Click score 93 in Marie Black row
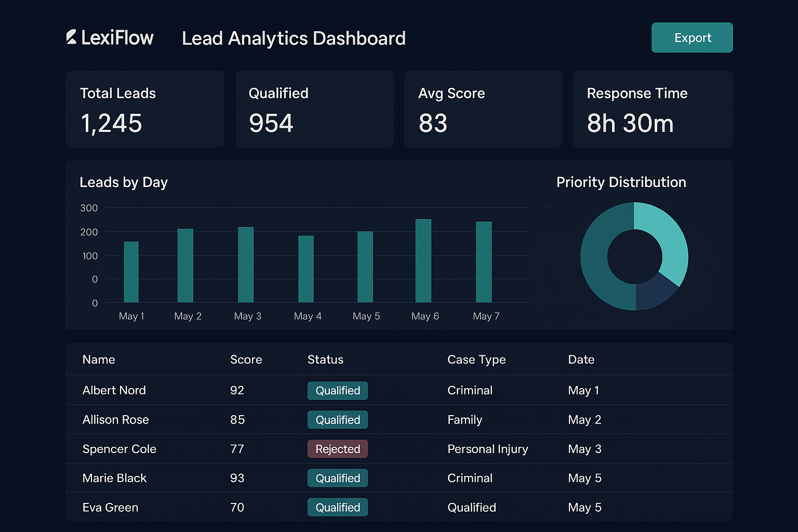Image resolution: width=798 pixels, height=532 pixels. [237, 478]
